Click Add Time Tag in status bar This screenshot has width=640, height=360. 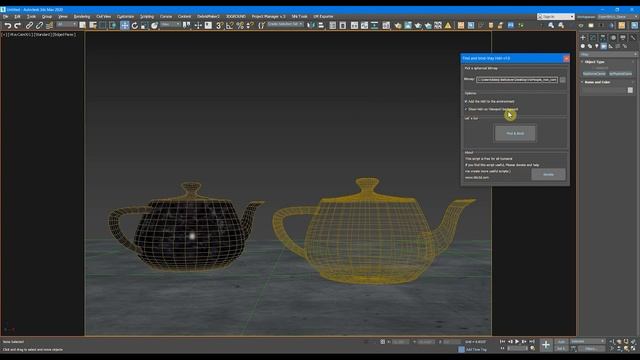coord(476,349)
